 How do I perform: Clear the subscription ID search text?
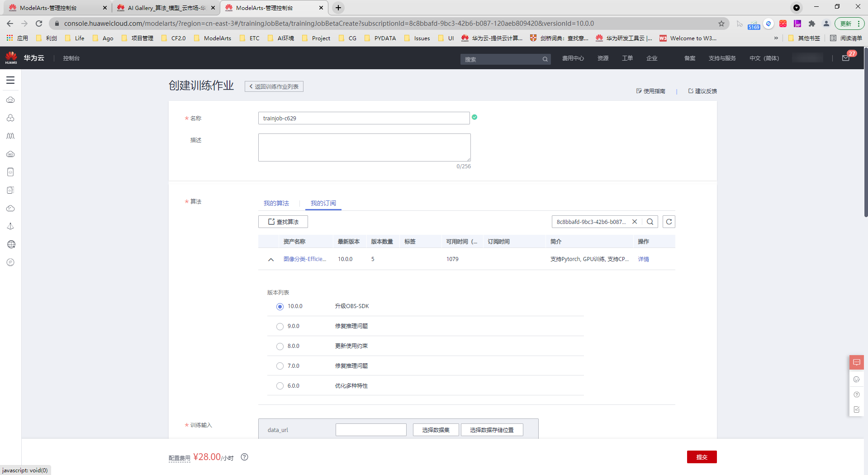point(635,222)
